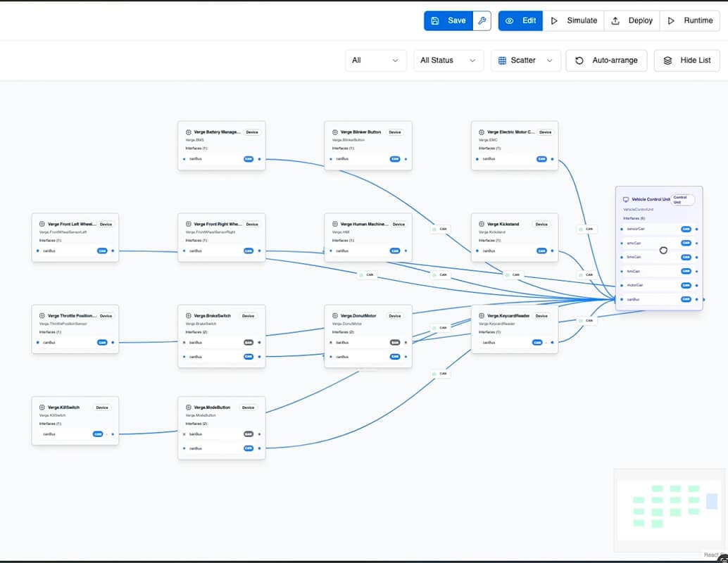Select the motorCan interface row
This screenshot has width=728, height=563.
coord(659,286)
